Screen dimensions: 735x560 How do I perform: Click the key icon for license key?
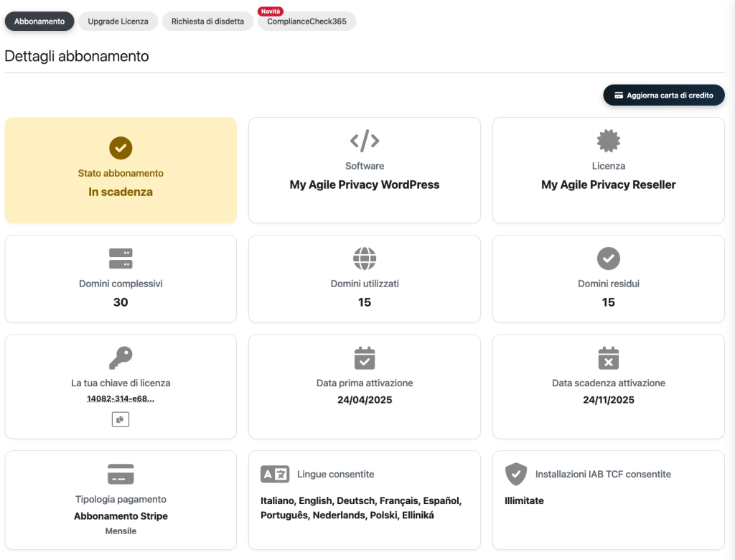point(121,358)
